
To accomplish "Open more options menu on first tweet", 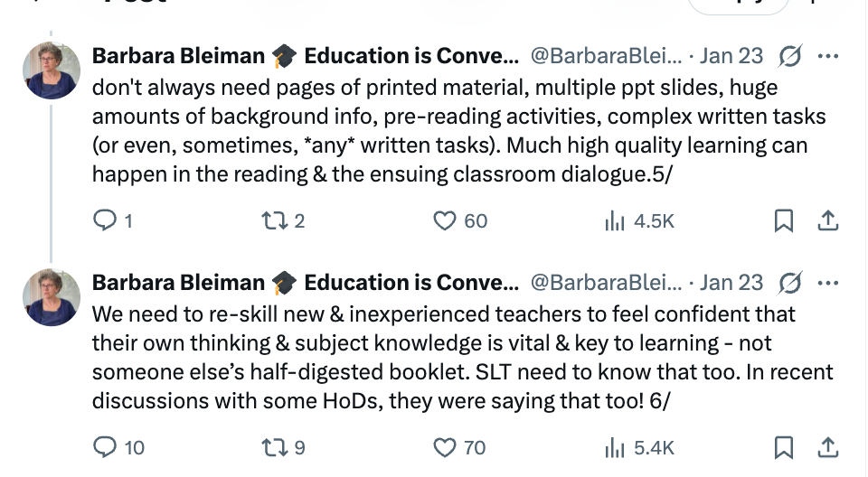I will (x=827, y=57).
